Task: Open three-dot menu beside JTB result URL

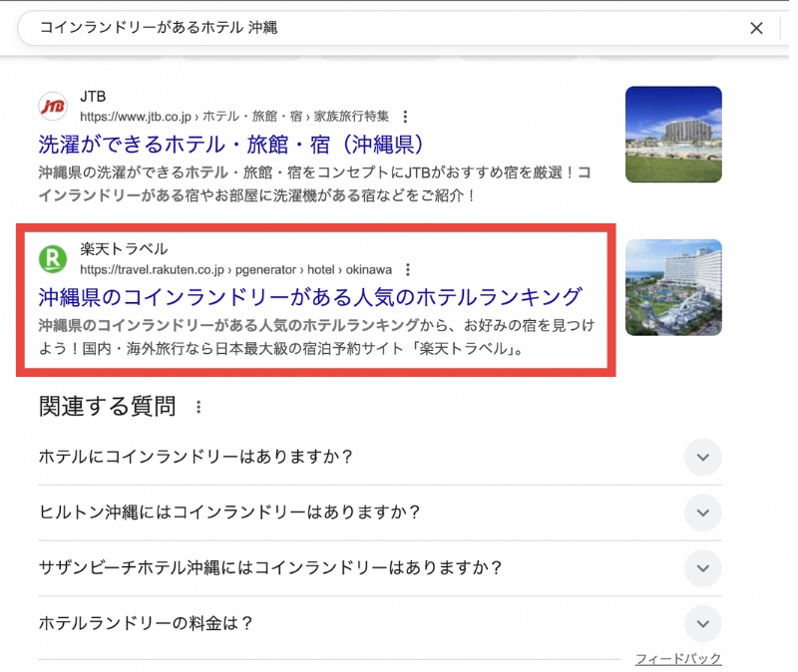Action: [x=405, y=117]
